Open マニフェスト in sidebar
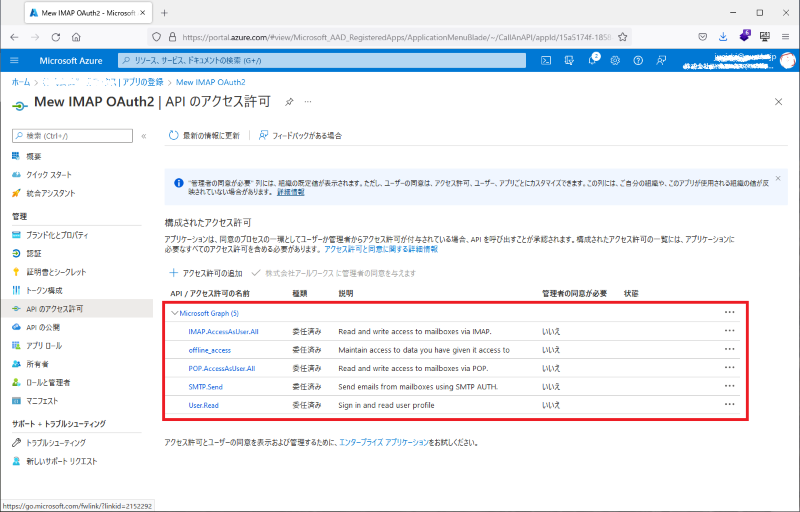 (x=42, y=401)
